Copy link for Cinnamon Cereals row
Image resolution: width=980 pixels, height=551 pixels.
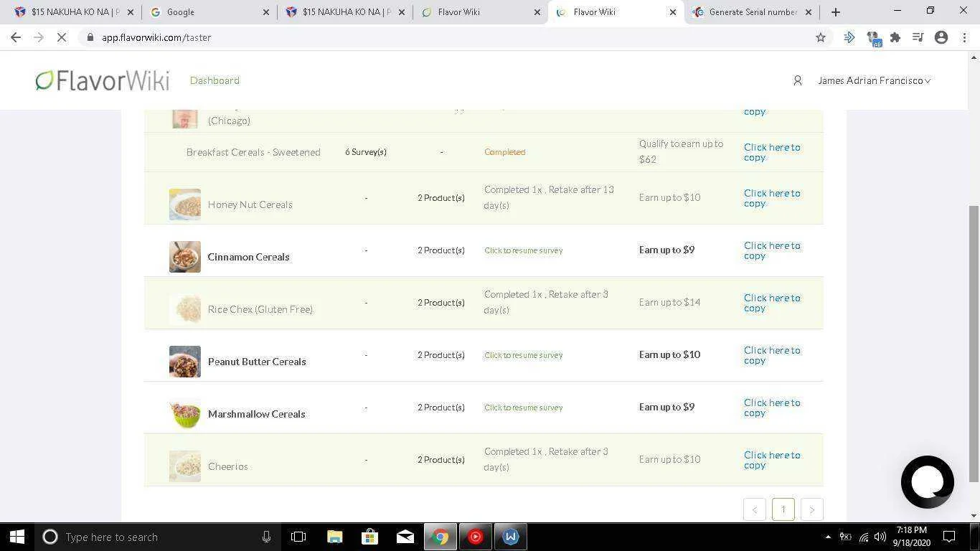click(x=772, y=250)
